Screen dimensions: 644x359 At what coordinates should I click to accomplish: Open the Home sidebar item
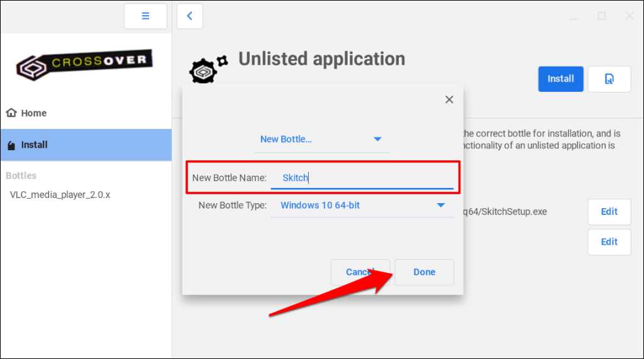pos(86,113)
